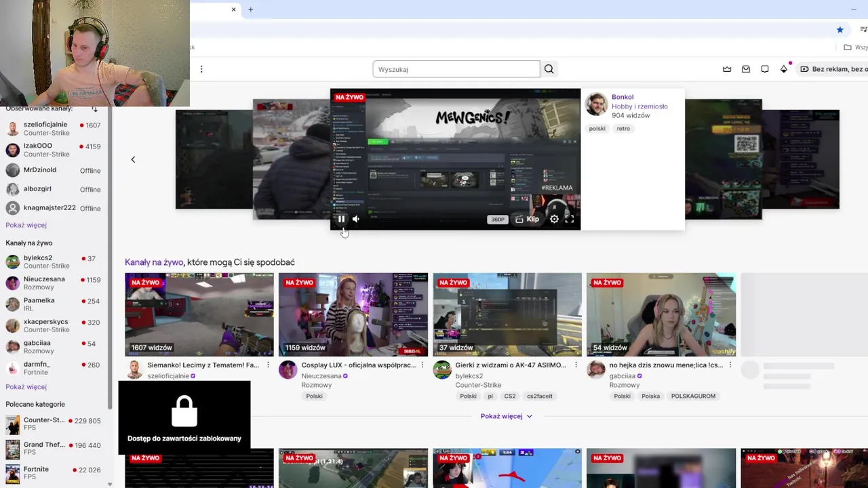Screen dimensions: 868x488
Task: Open the three-dot more menu in header
Action: [201, 69]
